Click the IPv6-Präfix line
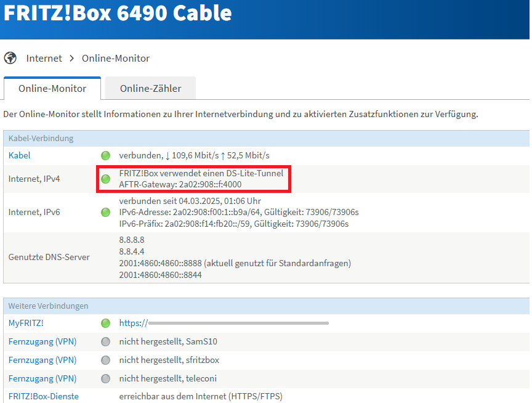 click(234, 224)
